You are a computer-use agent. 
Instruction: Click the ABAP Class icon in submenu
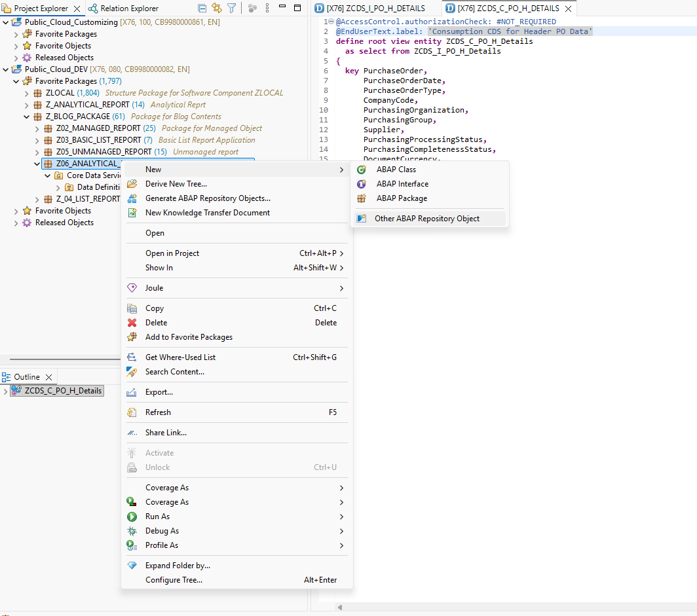click(x=362, y=170)
